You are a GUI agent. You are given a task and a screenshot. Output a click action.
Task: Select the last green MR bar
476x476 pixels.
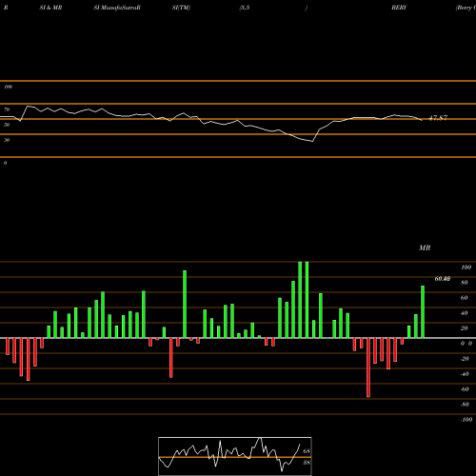[x=423, y=311]
